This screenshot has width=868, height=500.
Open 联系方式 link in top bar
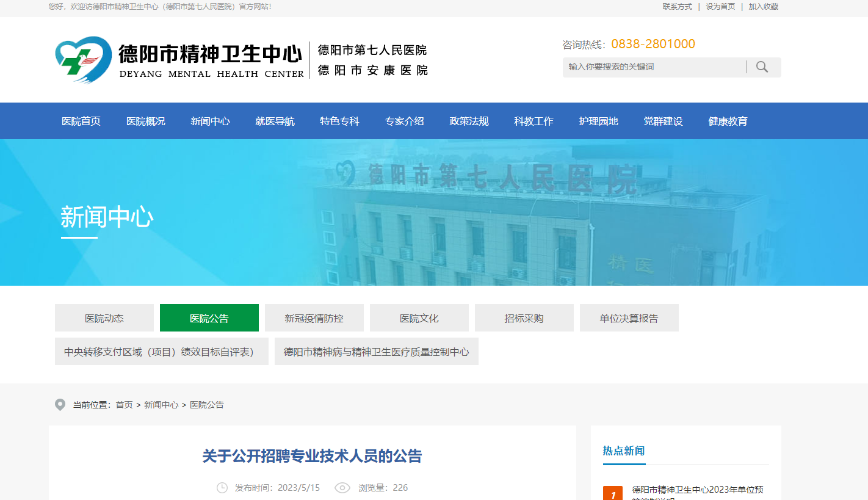point(678,7)
